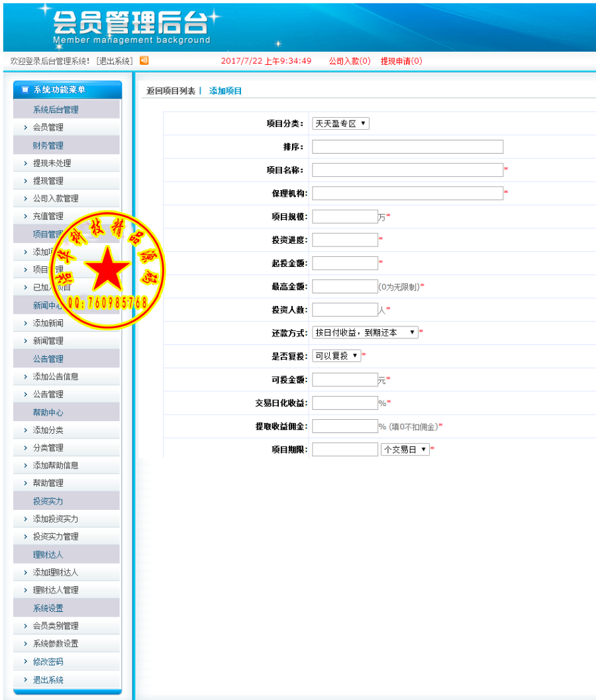This screenshot has height=700, width=596.
Task: Click the 项目规模 input field
Action: click(345, 217)
